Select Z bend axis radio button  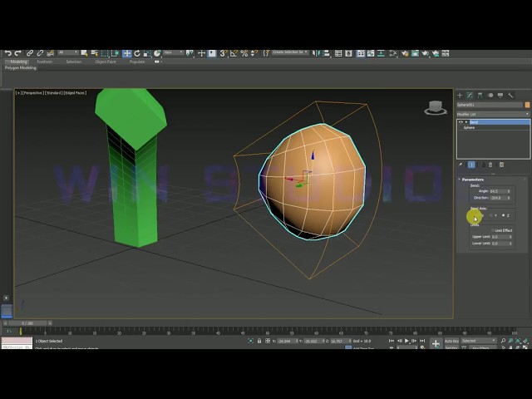click(x=503, y=216)
